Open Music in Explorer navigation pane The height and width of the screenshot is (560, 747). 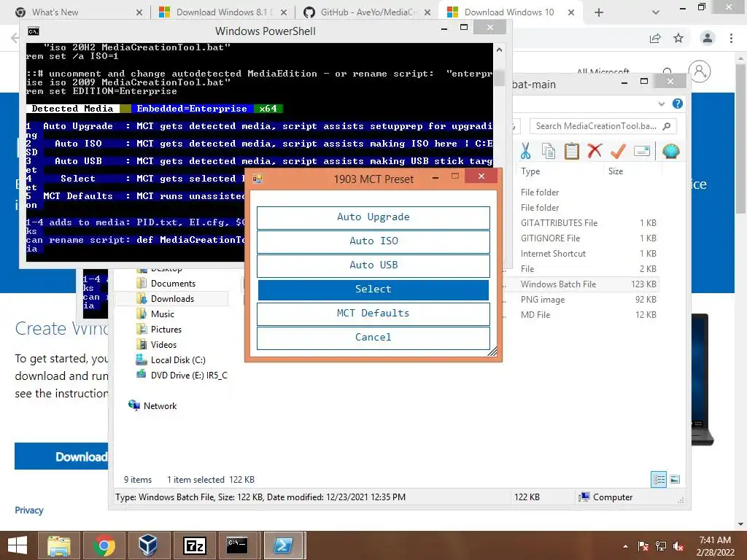point(162,314)
